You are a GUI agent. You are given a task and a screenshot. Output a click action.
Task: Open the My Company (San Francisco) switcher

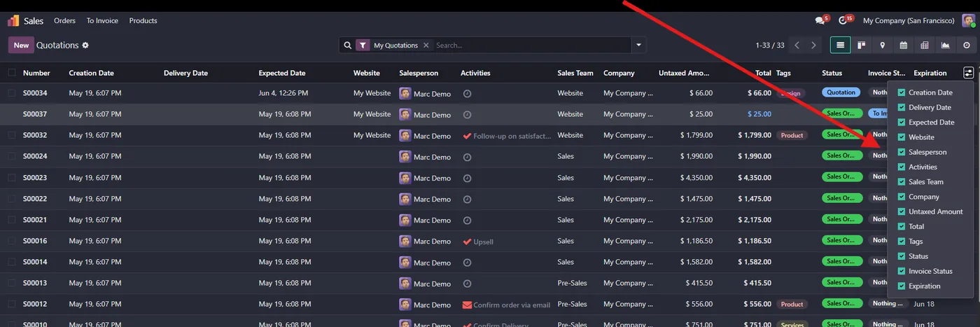point(908,21)
